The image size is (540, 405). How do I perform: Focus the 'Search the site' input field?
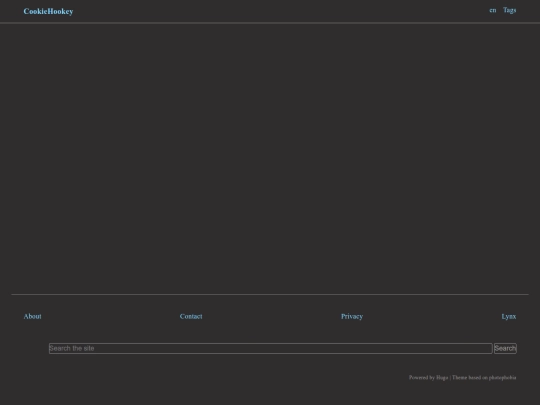[270, 348]
